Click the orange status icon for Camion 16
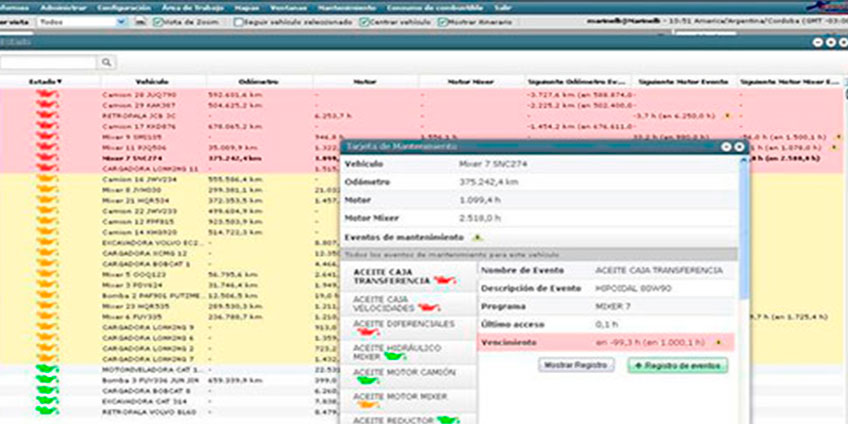848x424 pixels. tap(45, 177)
